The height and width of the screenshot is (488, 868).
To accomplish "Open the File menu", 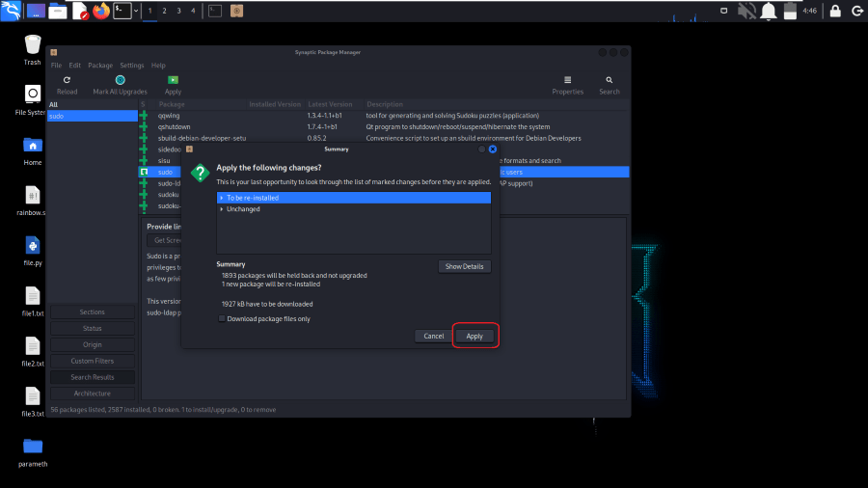I will (57, 66).
